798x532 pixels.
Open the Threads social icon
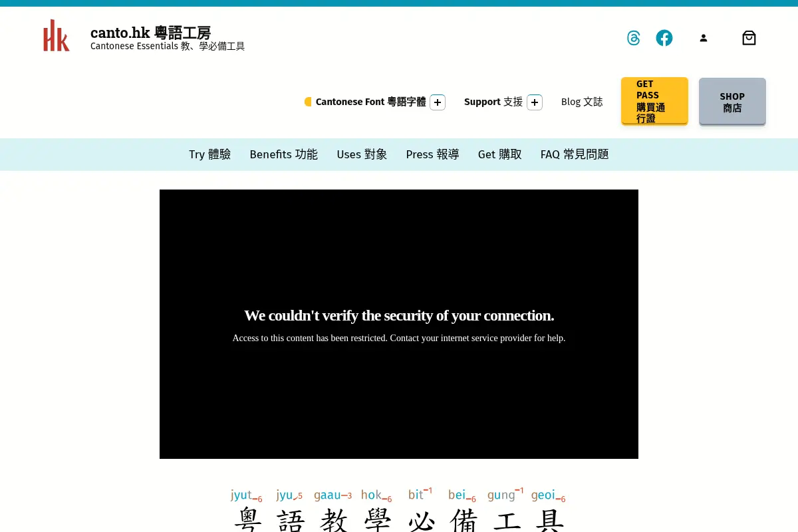(x=633, y=38)
